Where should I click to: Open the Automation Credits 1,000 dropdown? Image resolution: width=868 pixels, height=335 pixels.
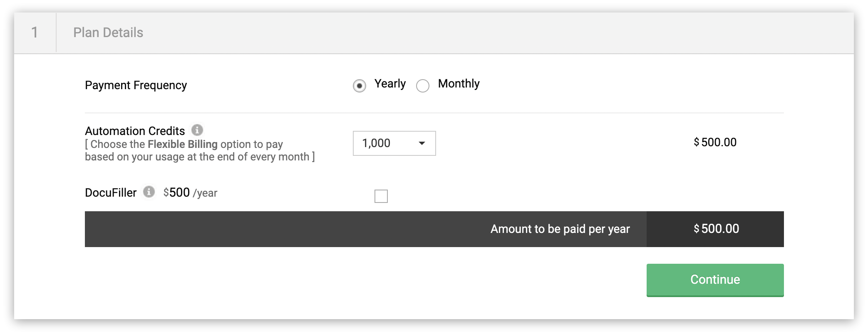click(394, 143)
